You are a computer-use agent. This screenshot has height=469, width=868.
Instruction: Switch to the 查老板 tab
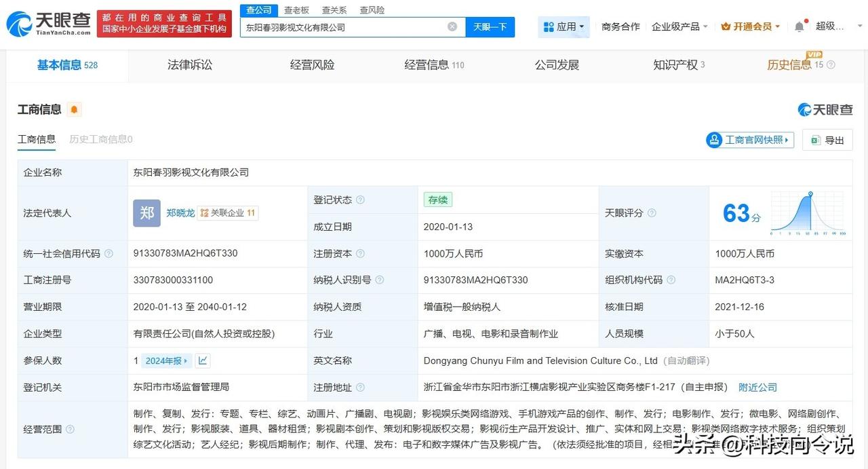(296, 10)
